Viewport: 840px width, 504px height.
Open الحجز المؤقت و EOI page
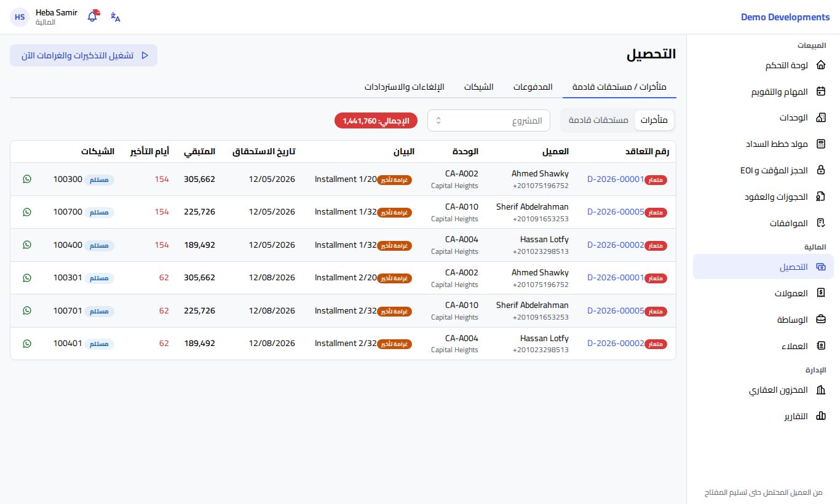763,170
